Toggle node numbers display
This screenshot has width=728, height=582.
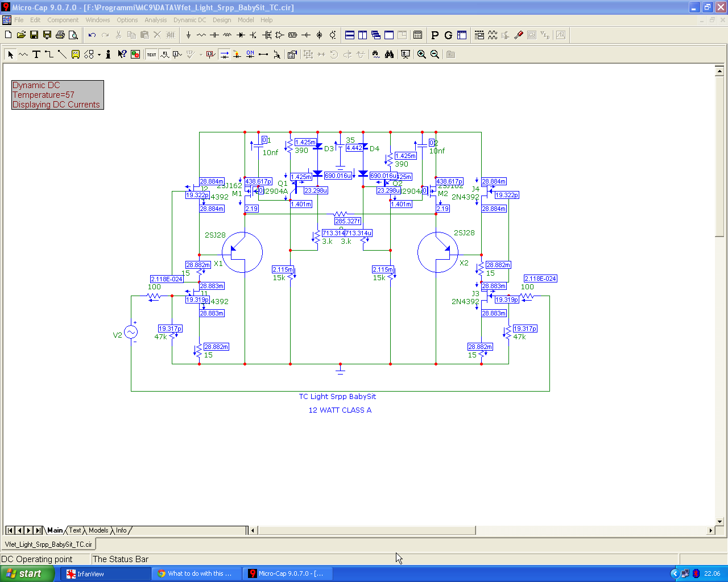[x=177, y=55]
